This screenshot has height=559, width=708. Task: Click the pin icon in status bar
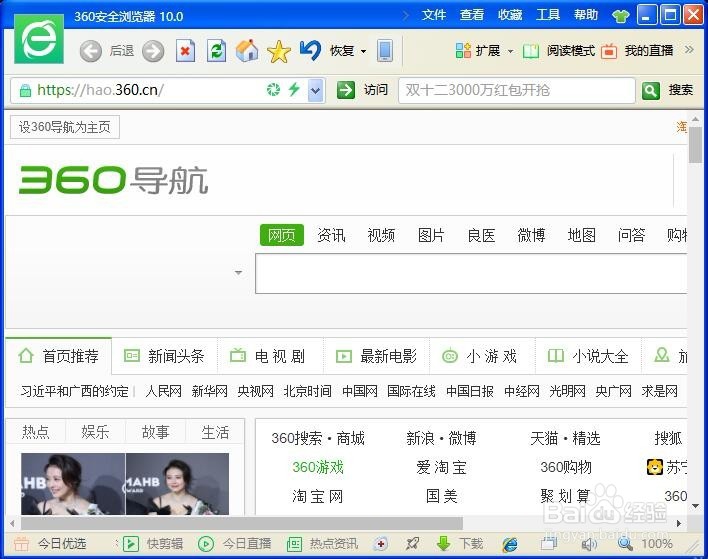pyautogui.click(x=412, y=544)
